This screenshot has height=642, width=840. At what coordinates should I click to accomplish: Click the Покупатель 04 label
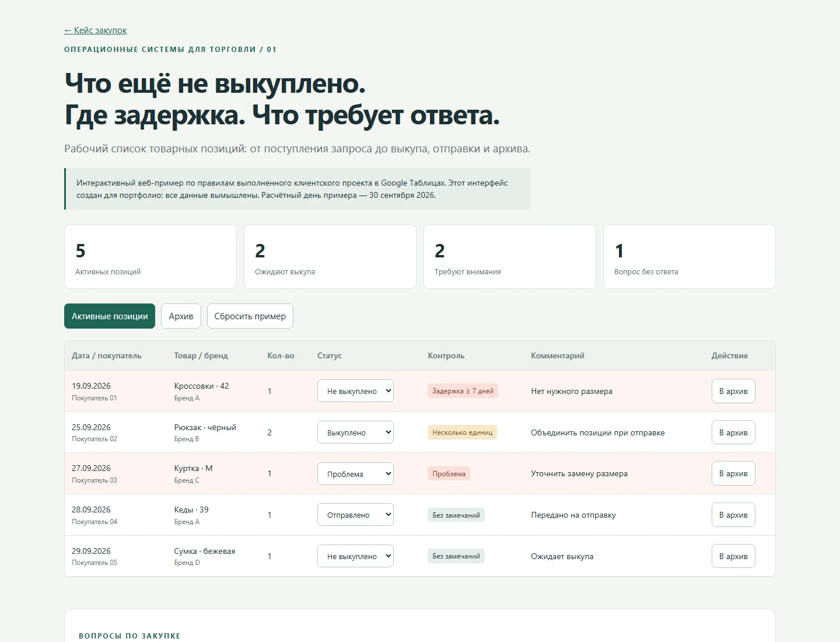point(94,522)
